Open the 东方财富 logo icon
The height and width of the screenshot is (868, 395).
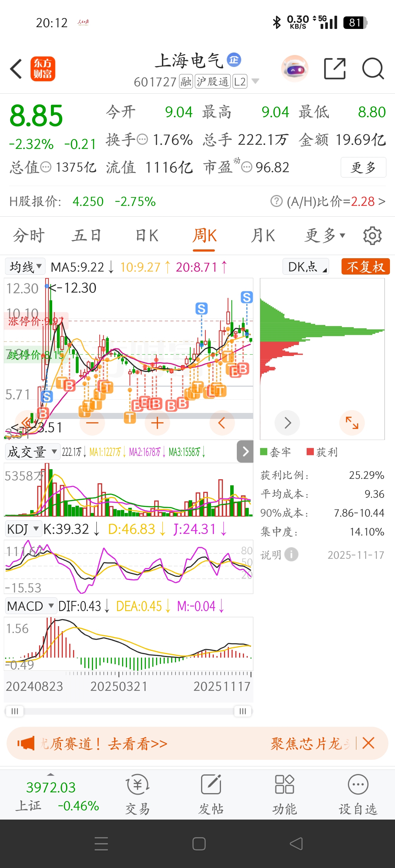coord(43,69)
